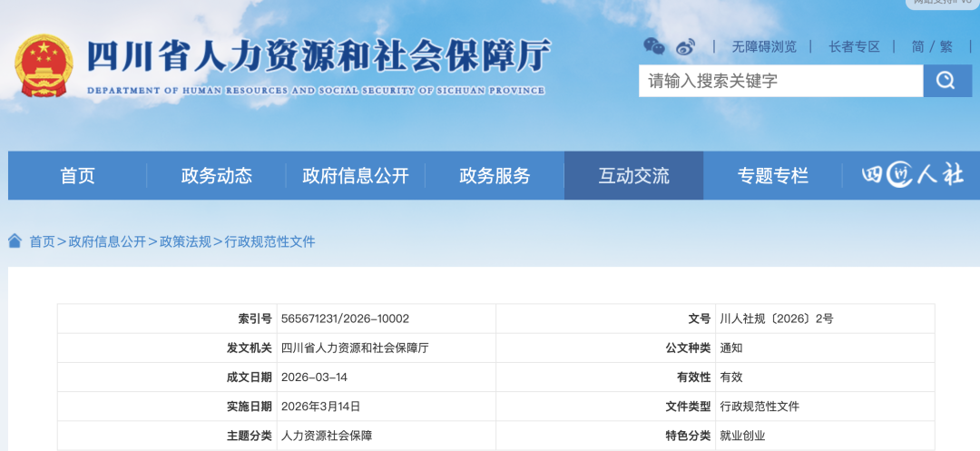Click the Weibo icon in header
Viewport: 980px width, 451px height.
coord(686,46)
